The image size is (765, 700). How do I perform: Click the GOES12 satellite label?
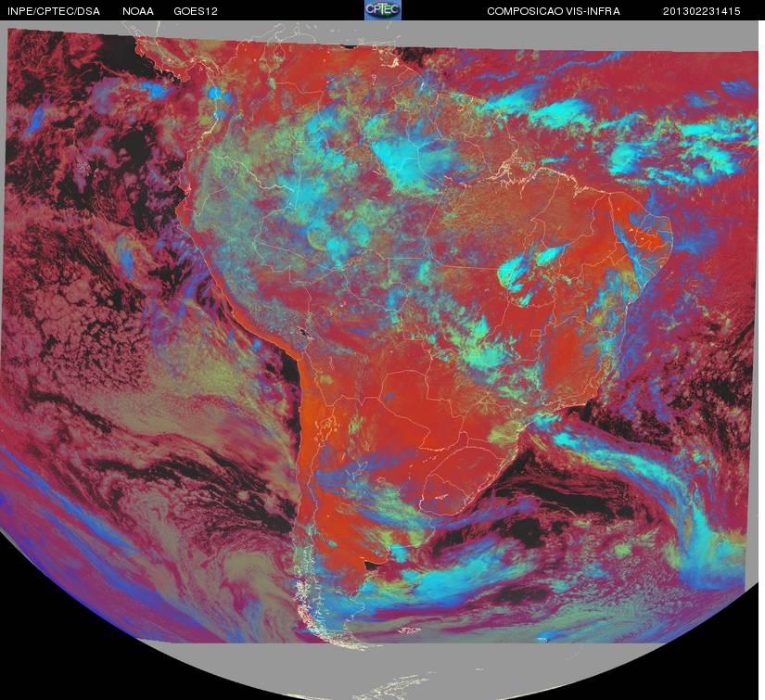196,11
